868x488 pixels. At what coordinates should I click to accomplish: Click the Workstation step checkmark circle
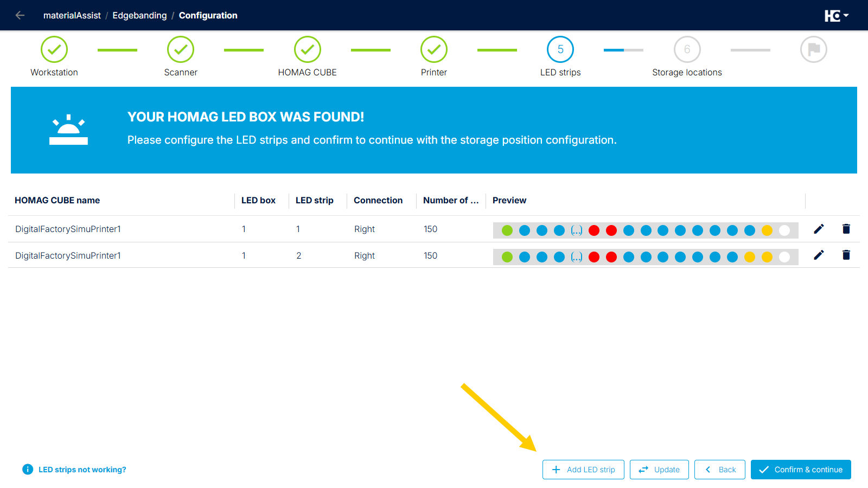pyautogui.click(x=54, y=49)
